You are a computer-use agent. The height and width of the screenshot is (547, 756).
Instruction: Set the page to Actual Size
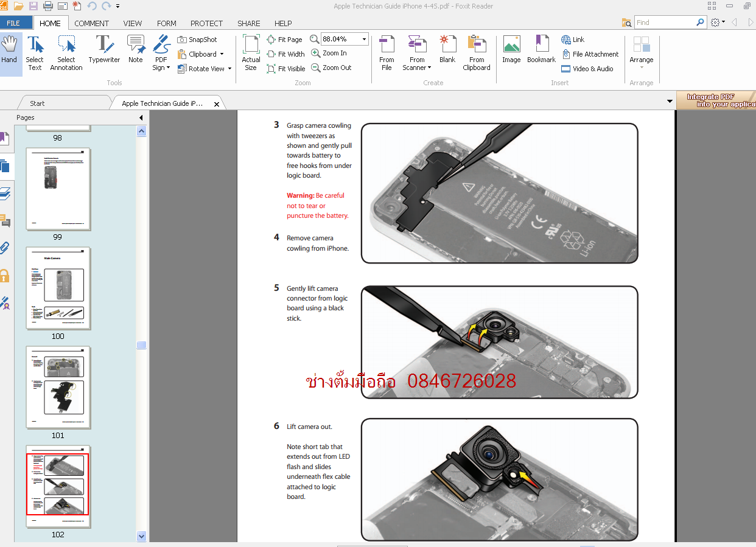pyautogui.click(x=251, y=54)
